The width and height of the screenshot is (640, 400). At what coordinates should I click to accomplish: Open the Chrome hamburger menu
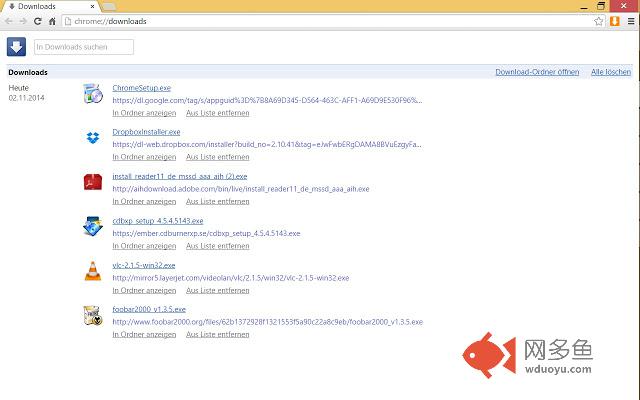tap(631, 21)
